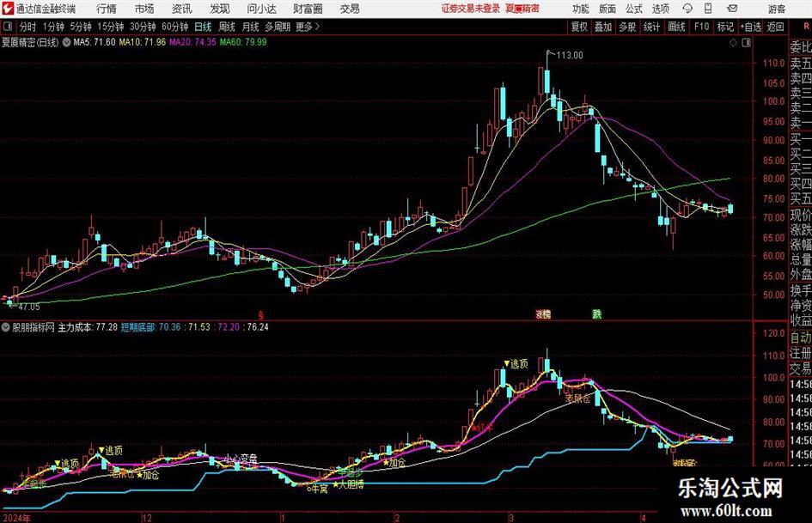
Task: Switch to the 周线 weekly tab
Action: [x=227, y=27]
